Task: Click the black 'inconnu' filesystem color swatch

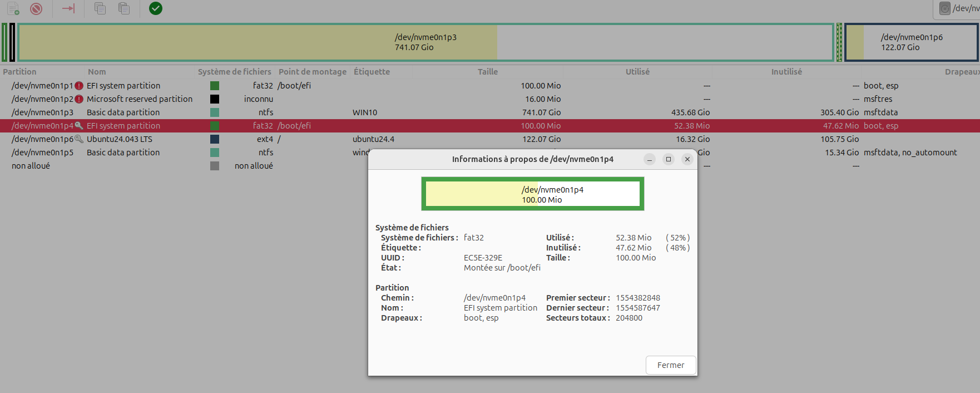Action: point(215,99)
